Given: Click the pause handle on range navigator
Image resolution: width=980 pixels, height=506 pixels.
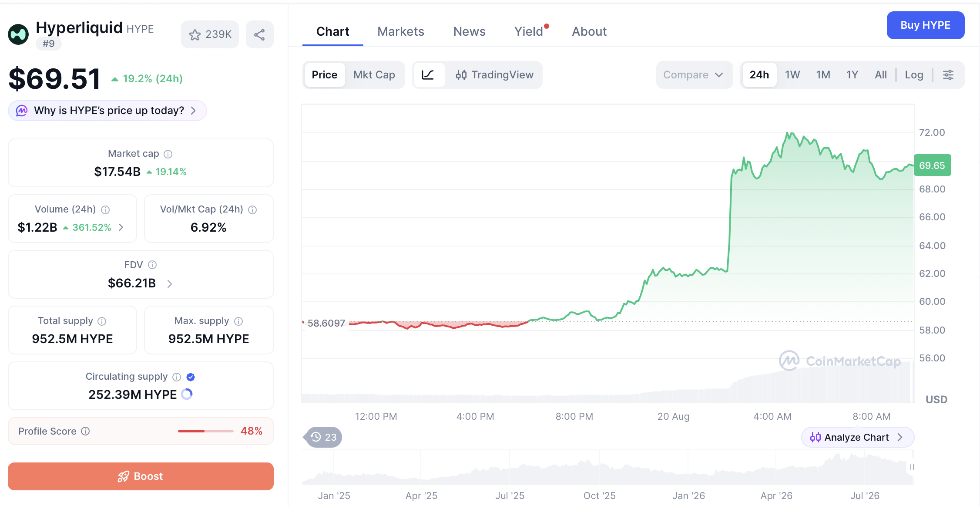Looking at the screenshot, I should tap(912, 467).
